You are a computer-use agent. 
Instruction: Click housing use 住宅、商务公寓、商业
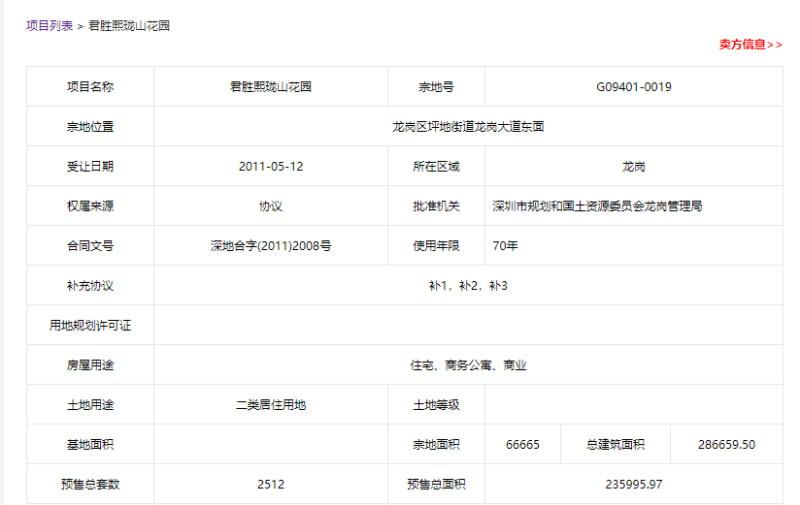coord(468,365)
